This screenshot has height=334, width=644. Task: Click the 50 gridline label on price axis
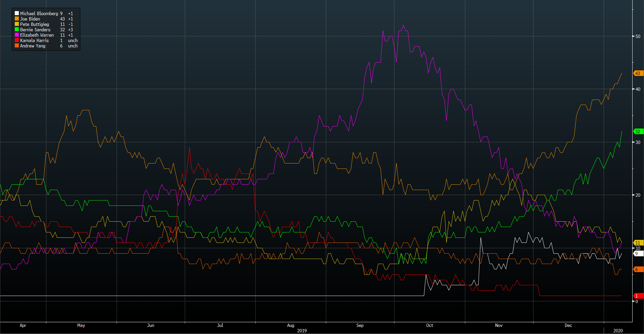tap(638, 36)
